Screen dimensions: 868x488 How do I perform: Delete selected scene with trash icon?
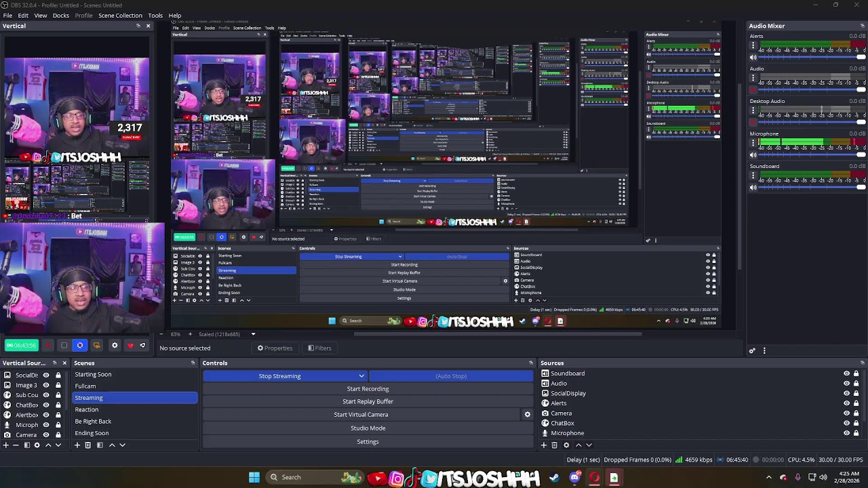(87, 445)
